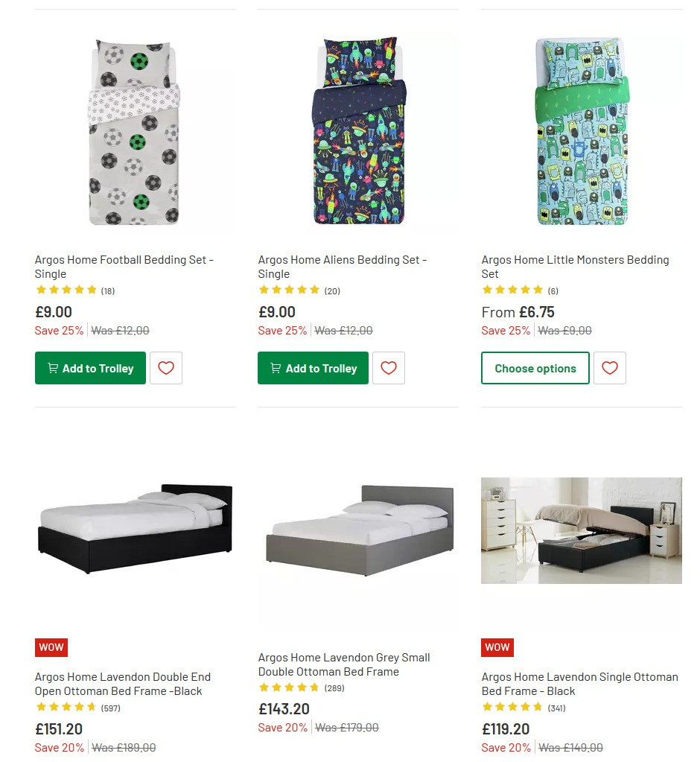Click the heart icon for Little Monsters Bedding Set
700x762 pixels.
(x=609, y=367)
